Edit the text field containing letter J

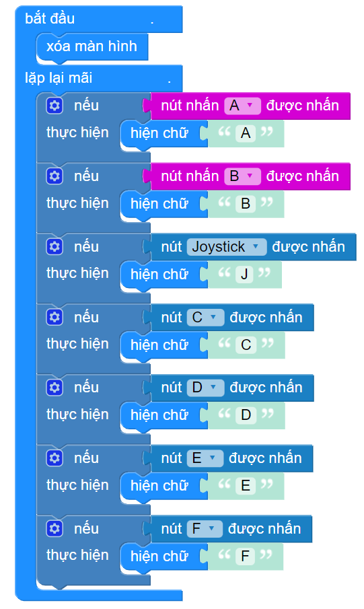pos(244,275)
